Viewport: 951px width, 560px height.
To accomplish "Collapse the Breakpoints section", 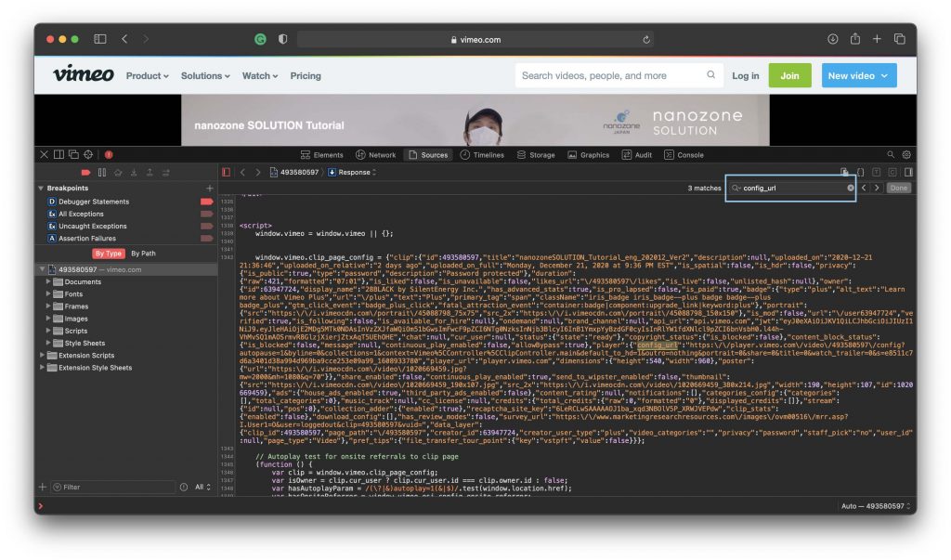I will [x=41, y=189].
